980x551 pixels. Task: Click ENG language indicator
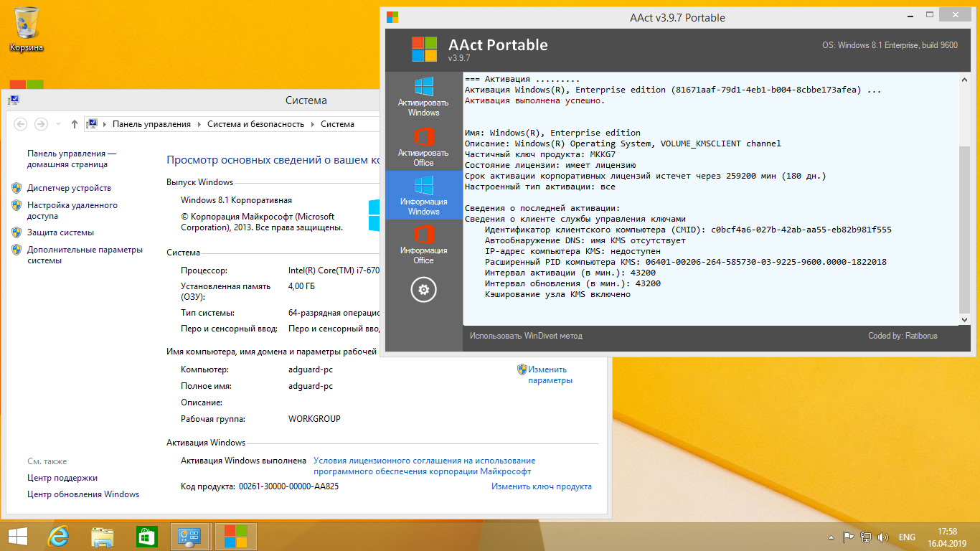(x=907, y=537)
